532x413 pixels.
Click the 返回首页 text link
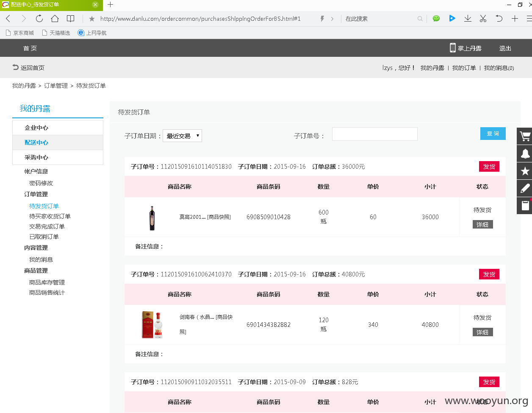(33, 68)
